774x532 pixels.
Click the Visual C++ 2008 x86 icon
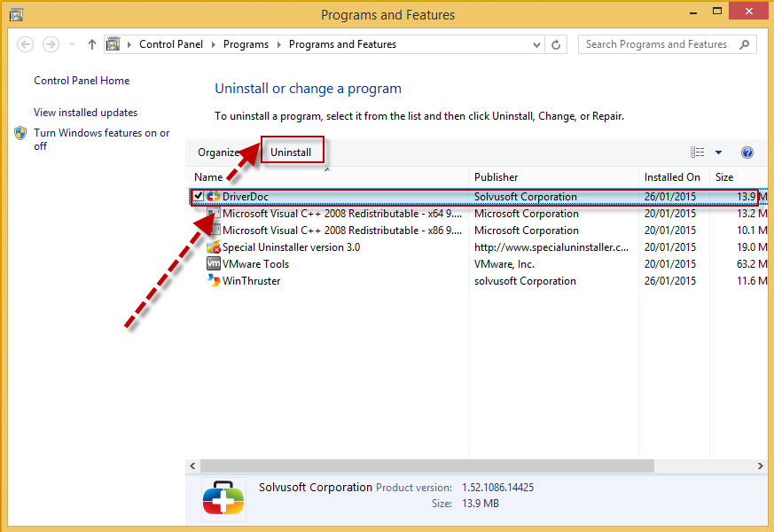214,230
